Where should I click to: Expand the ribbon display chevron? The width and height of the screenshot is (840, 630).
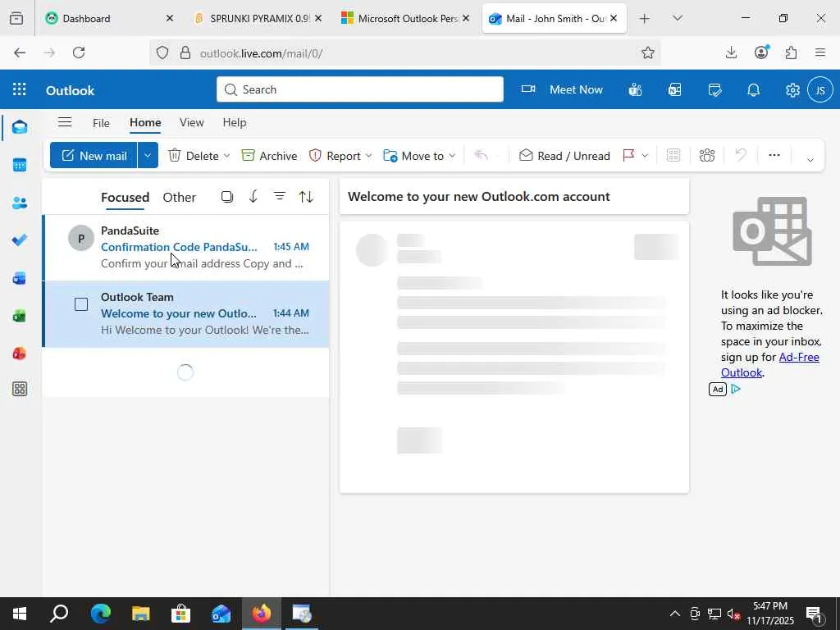click(810, 159)
